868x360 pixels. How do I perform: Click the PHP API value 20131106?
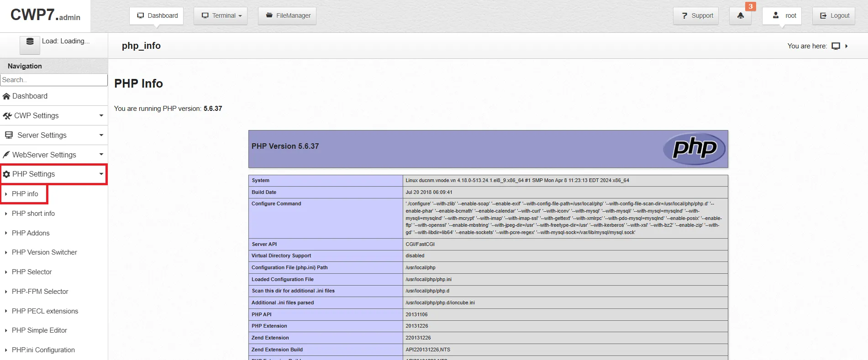point(416,314)
